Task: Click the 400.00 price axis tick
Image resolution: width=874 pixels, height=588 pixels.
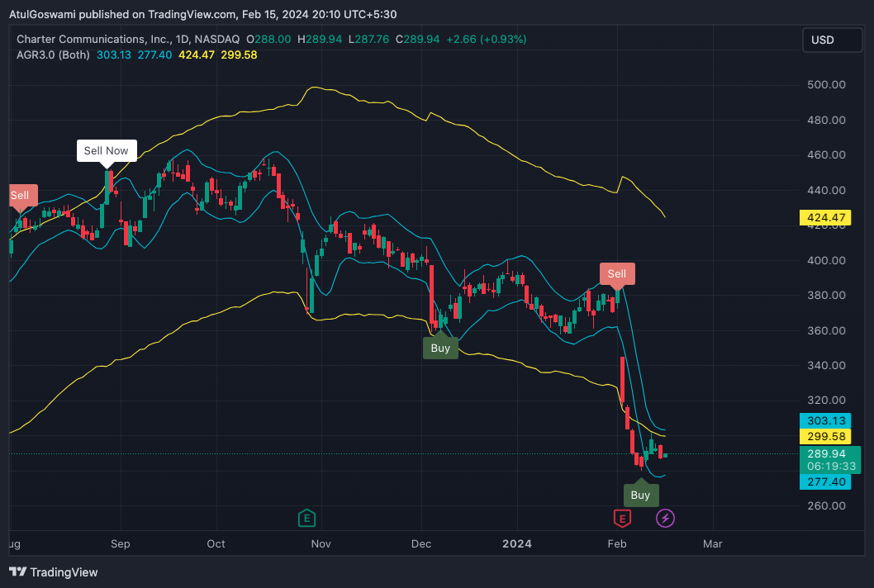Action: point(826,260)
